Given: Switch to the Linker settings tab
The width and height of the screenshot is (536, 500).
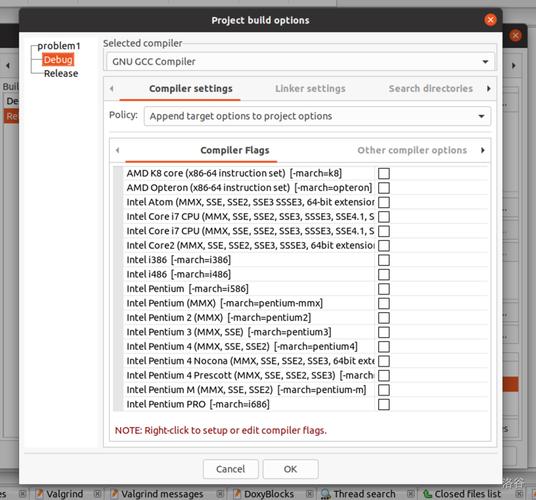Looking at the screenshot, I should coord(310,89).
